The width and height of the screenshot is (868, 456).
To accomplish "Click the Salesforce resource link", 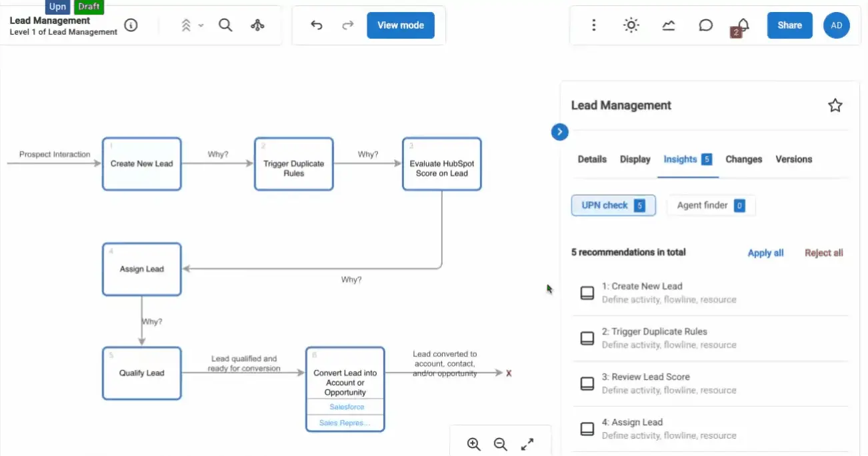I will pos(347,407).
